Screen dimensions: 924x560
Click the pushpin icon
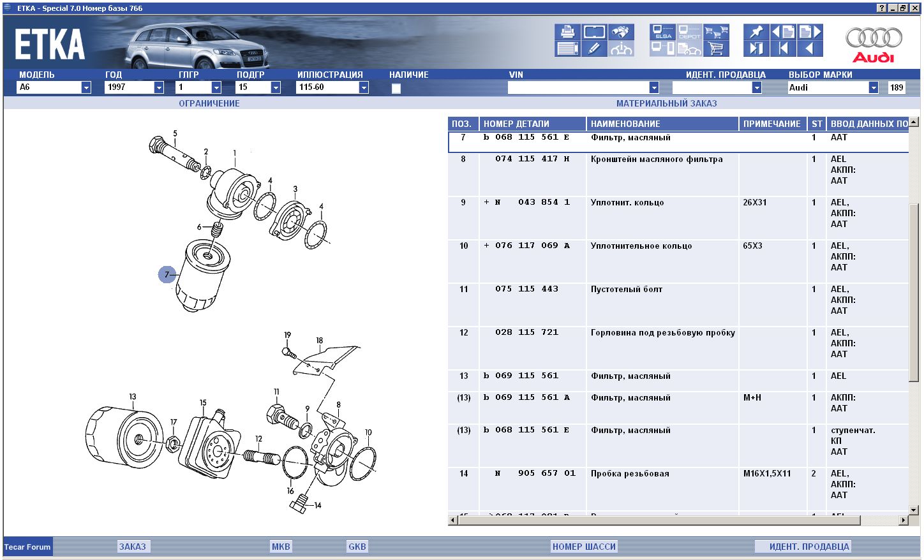[756, 32]
